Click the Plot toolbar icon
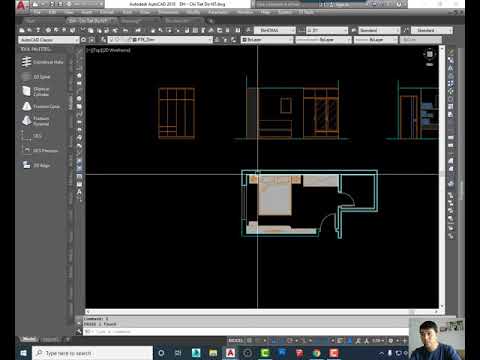Viewport: 480px width, 360px height. click(48, 30)
